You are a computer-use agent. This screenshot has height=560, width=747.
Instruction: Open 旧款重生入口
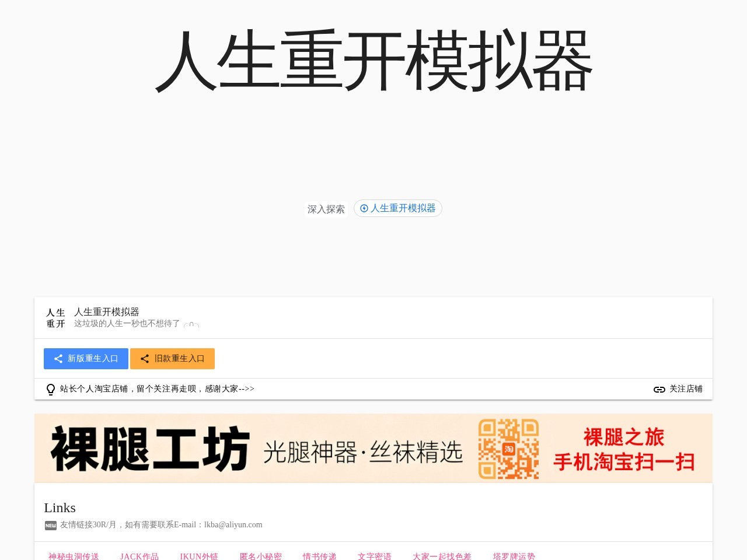(173, 359)
